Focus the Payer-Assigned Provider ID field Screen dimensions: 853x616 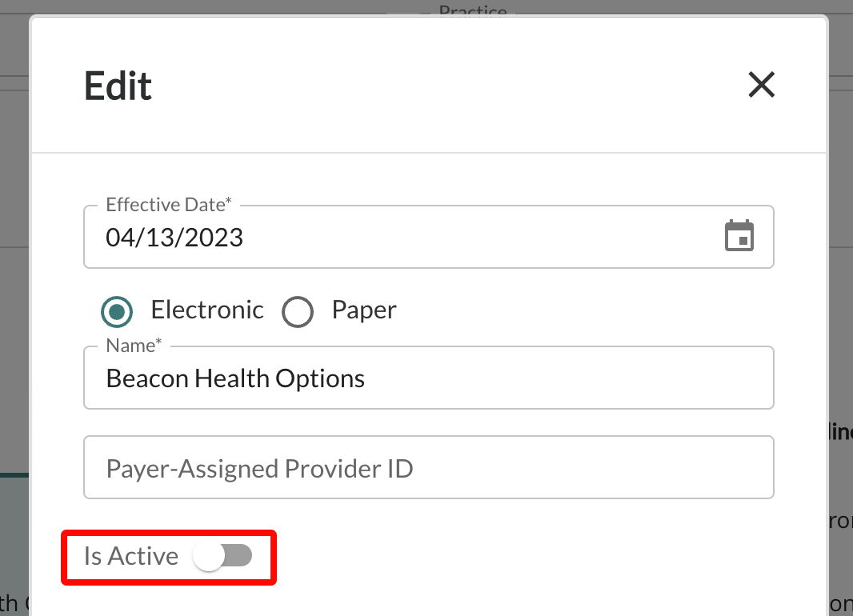[x=429, y=467]
